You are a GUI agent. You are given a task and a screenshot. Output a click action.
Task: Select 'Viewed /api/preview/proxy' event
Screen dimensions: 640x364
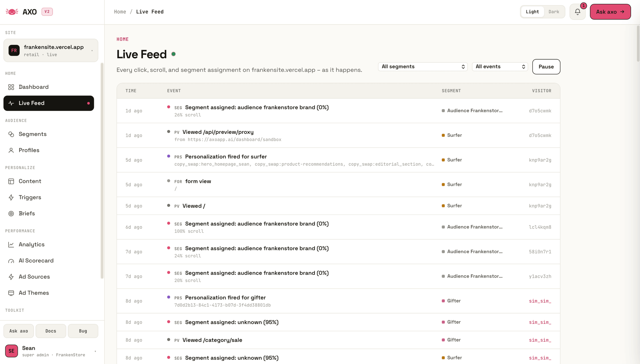coord(338,135)
